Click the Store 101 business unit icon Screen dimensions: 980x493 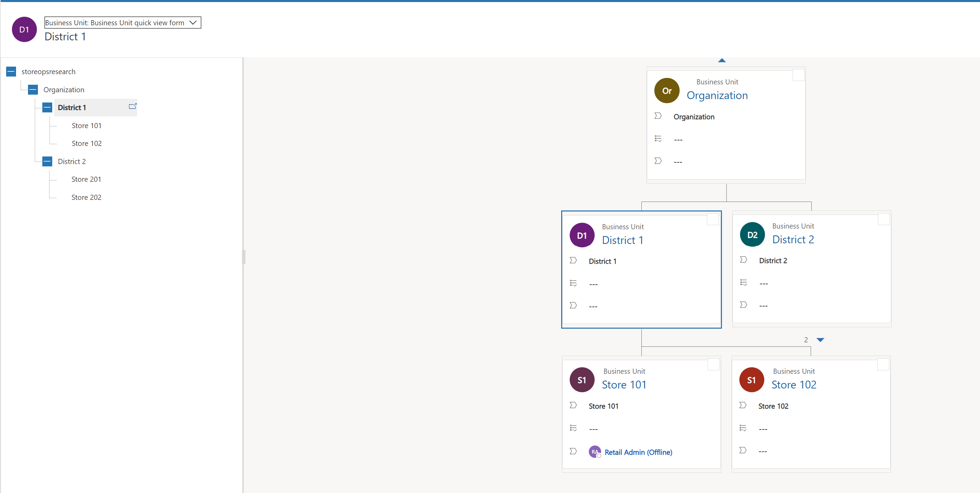click(581, 380)
